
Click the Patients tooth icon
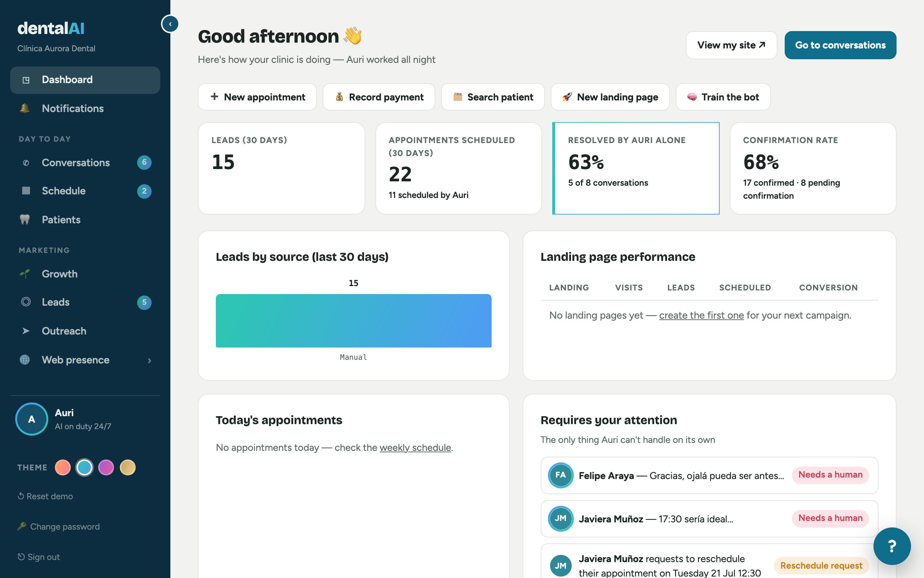tap(25, 219)
